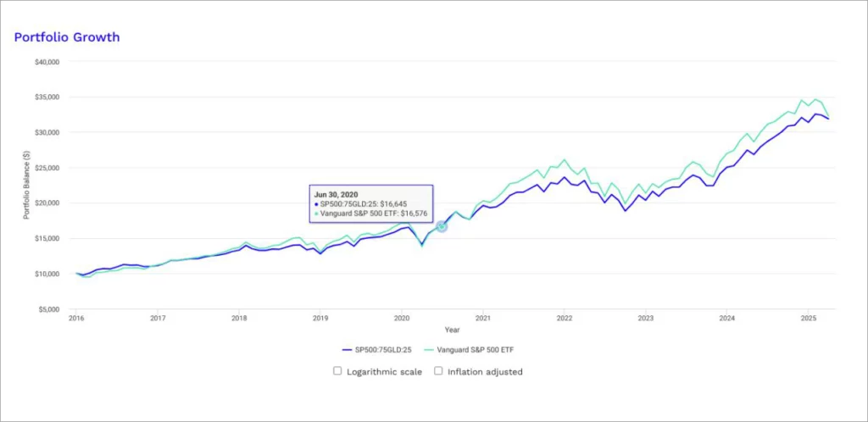Select the 2020 x-axis label
The height and width of the screenshot is (422, 868).
tap(402, 319)
